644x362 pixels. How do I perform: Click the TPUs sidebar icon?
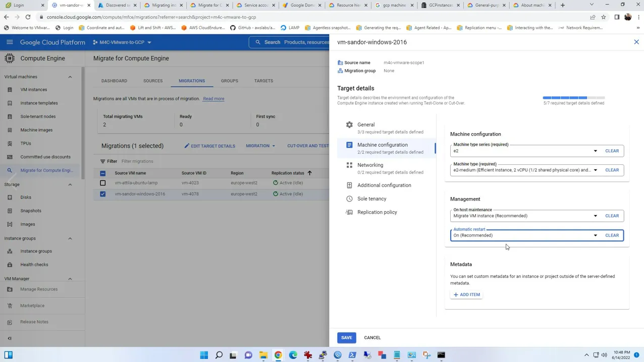pos(10,144)
